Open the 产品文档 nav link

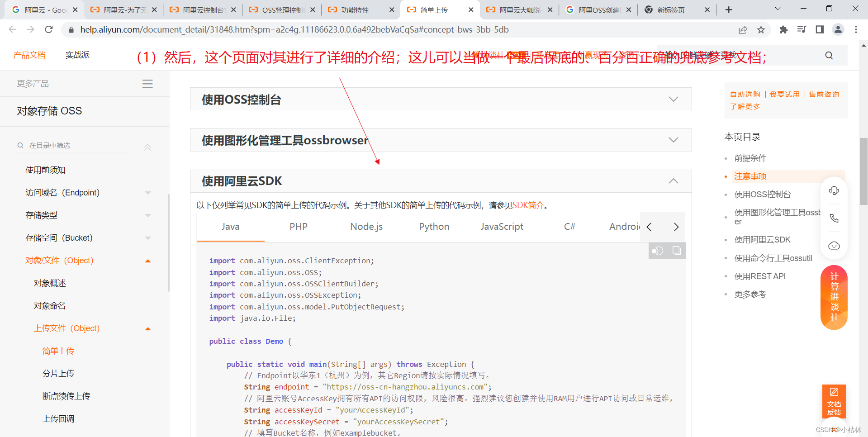(29, 55)
